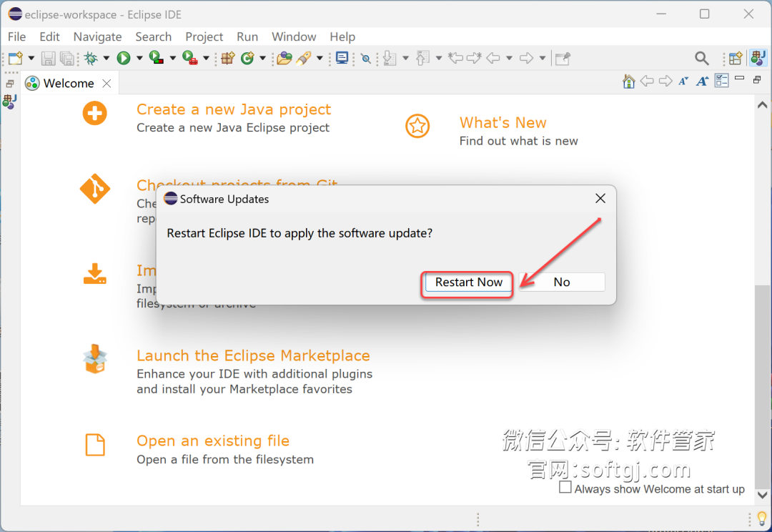Image resolution: width=772 pixels, height=532 pixels.
Task: Open the Search toolbar dropdown arrow
Action: [320, 58]
